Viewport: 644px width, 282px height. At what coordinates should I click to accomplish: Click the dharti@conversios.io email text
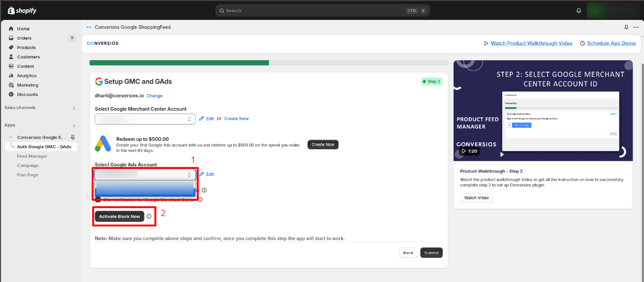[119, 96]
